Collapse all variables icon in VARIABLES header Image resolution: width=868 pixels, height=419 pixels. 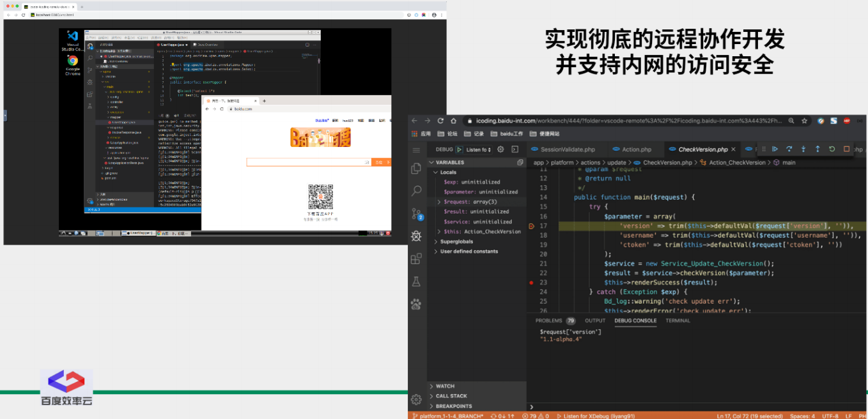pyautogui.click(x=520, y=163)
